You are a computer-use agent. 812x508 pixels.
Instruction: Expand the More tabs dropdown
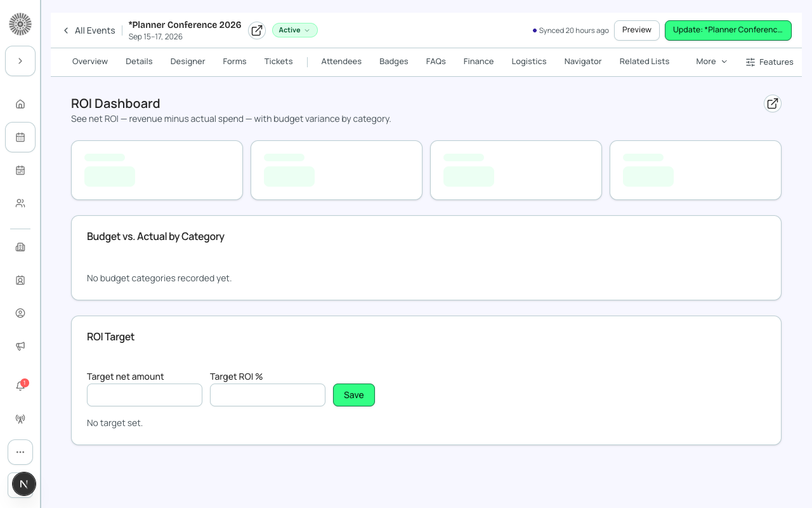711,62
